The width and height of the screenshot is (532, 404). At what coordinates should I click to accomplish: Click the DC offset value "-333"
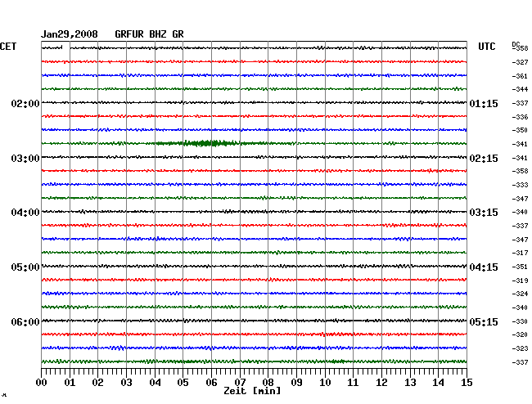point(520,185)
